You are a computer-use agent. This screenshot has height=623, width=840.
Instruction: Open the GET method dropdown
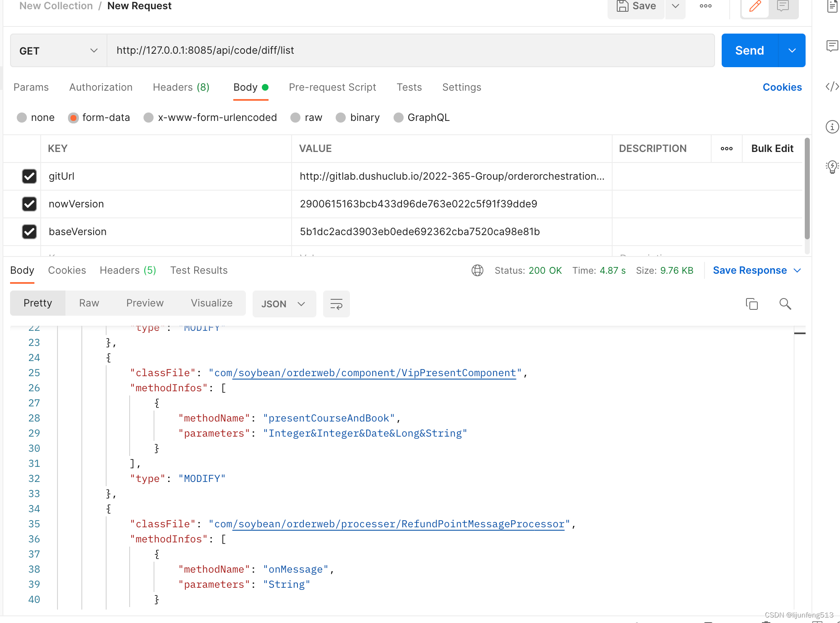(x=58, y=51)
